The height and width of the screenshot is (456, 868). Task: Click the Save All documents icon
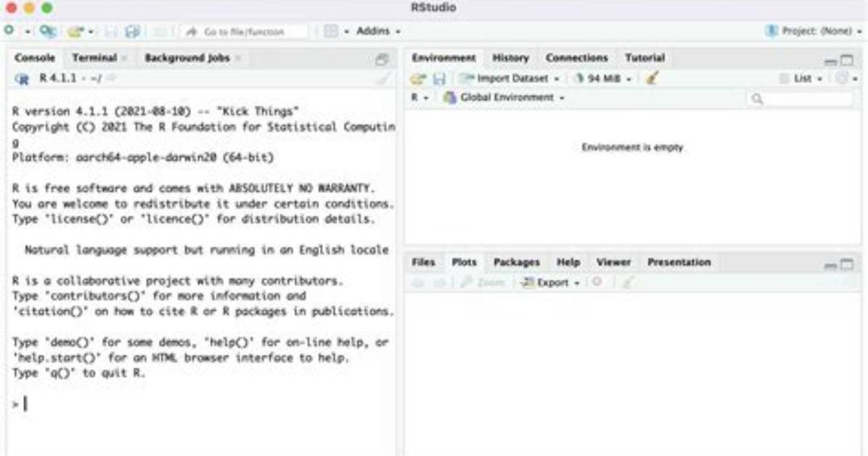point(132,31)
